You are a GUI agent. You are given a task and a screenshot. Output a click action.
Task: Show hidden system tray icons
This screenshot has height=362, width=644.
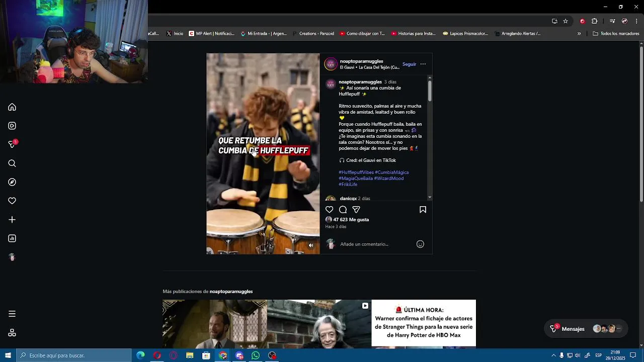click(x=553, y=355)
